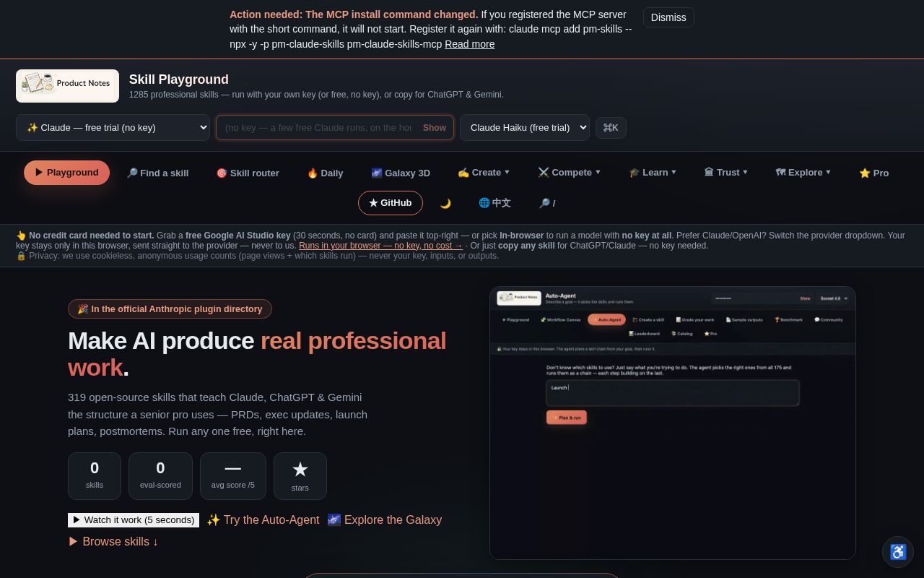Click the skills count stat card
Screen dimensions: 924x578
pos(95,476)
